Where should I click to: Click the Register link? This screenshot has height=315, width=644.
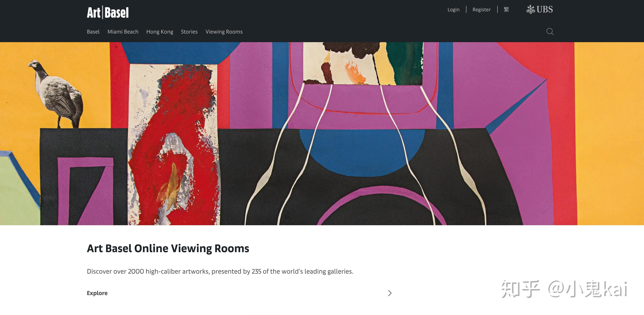click(481, 10)
